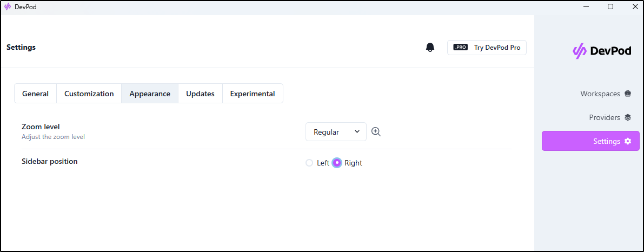Open Providers from the sidebar
The height and width of the screenshot is (252, 644).
604,117
